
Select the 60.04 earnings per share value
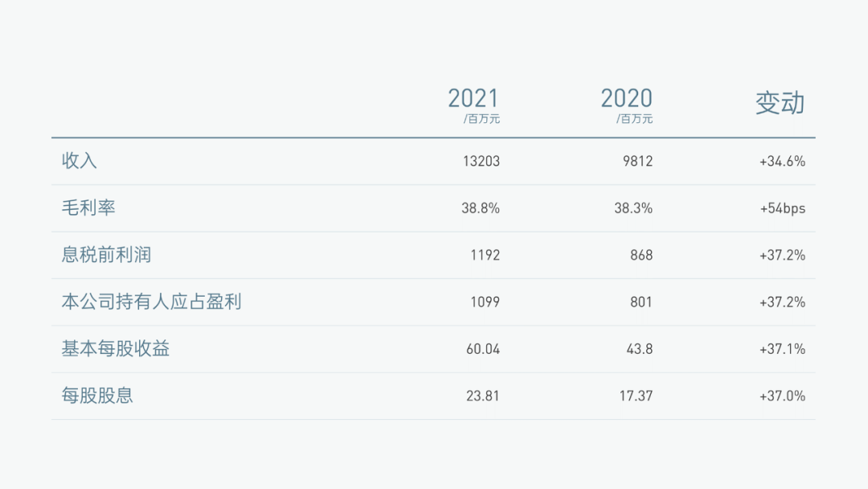pos(482,349)
